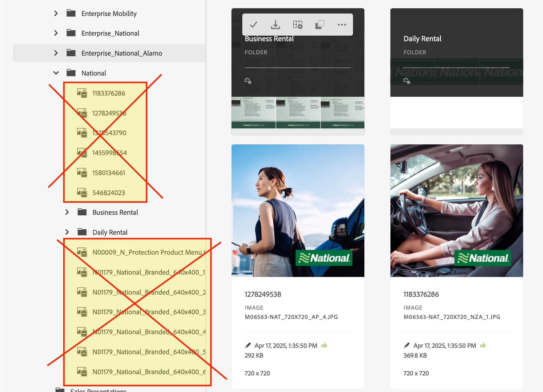
Task: Click the Business Rental folder icon in tree
Action: [x=82, y=212]
